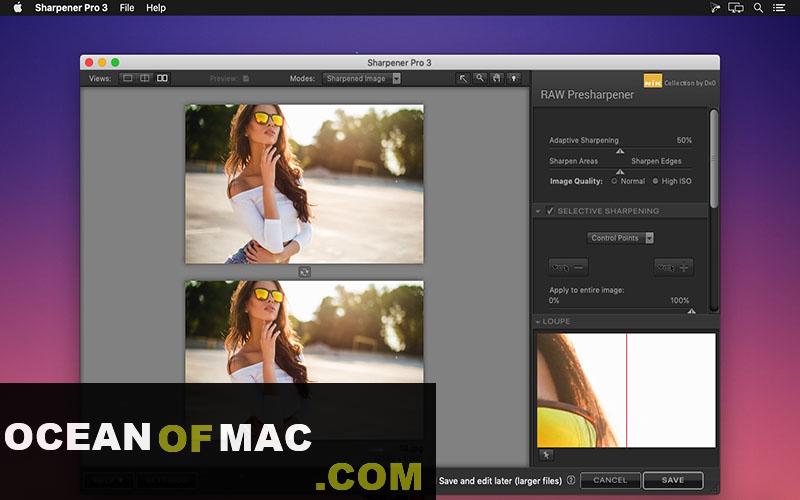This screenshot has width=800, height=500.
Task: Click the swap preview icon between images
Action: (304, 272)
